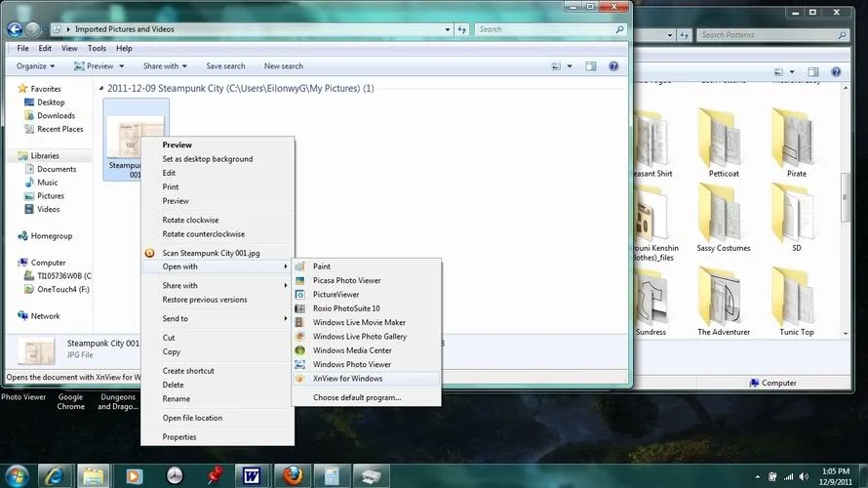Click the PictureViewer icon
The height and width of the screenshot is (488, 868).
(x=299, y=295)
